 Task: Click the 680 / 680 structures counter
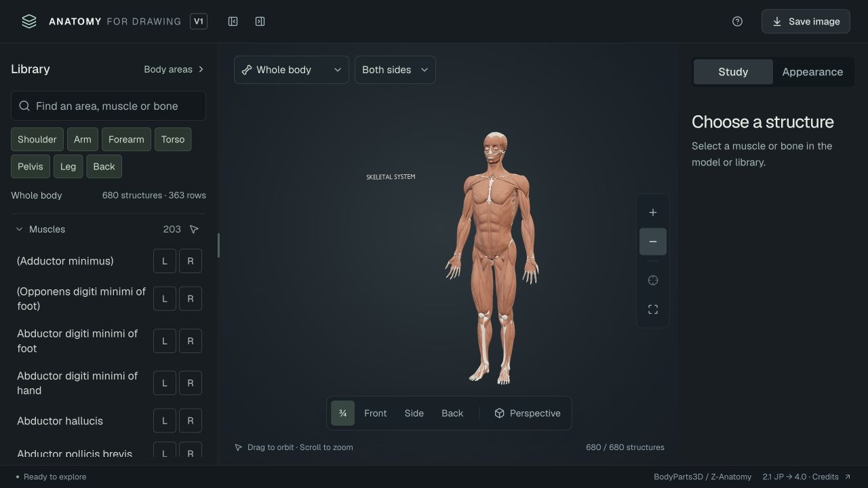click(625, 447)
